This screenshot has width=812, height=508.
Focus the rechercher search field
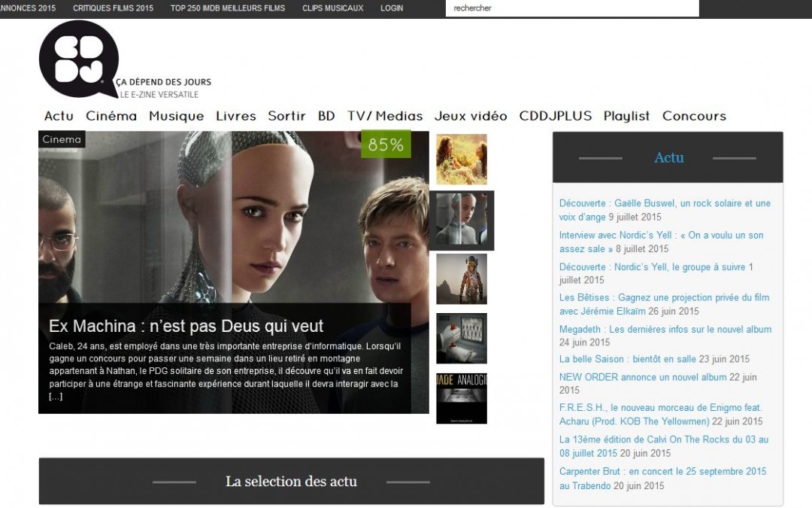tap(572, 8)
